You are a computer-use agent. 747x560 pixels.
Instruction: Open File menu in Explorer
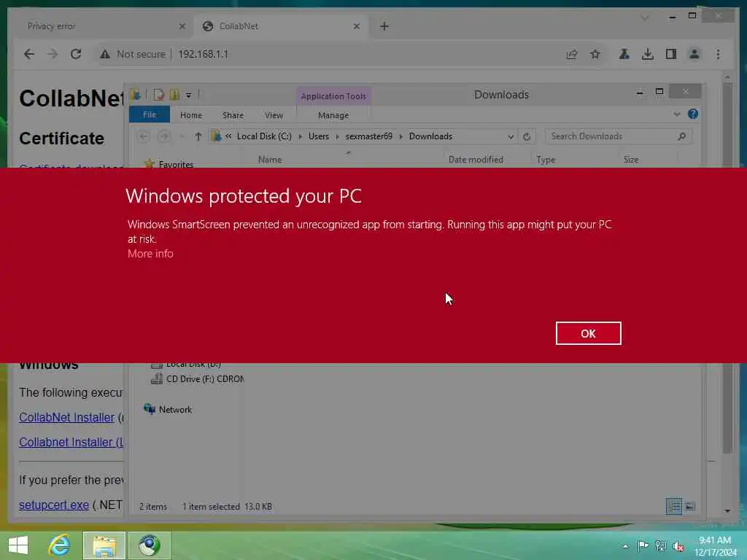click(150, 114)
